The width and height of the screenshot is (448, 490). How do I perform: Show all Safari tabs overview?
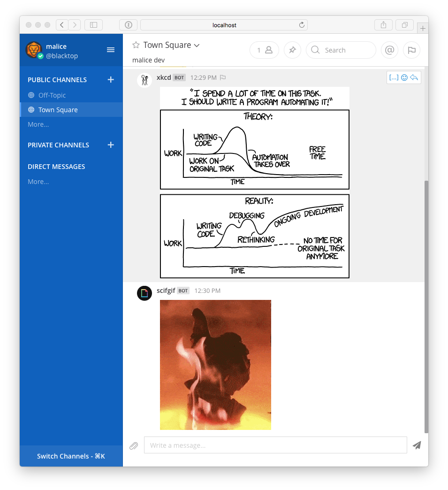click(x=404, y=25)
